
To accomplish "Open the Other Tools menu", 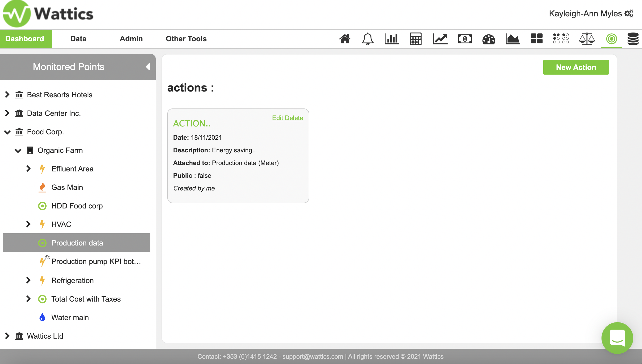I will [186, 39].
